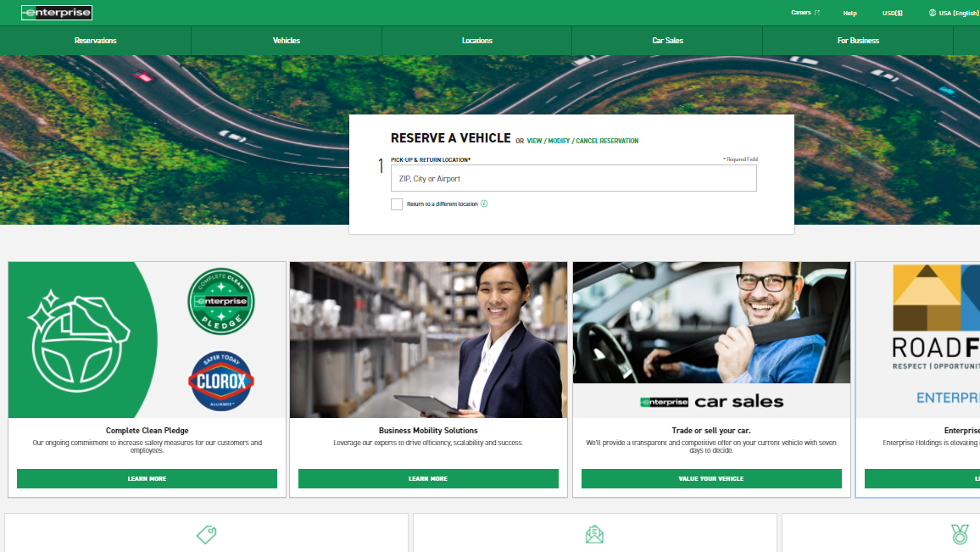Click Learn More under Complete Clean Pledge

[x=147, y=478]
